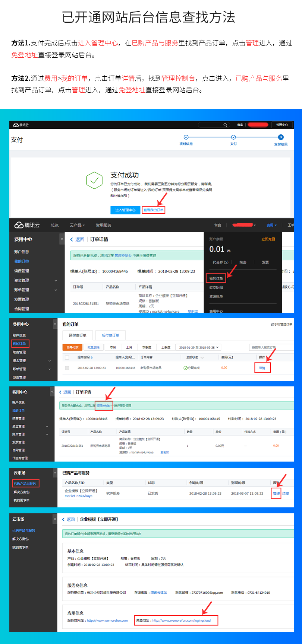
Task: Click 复制ID in the row showing 0.00元
Action: (x=165, y=452)
